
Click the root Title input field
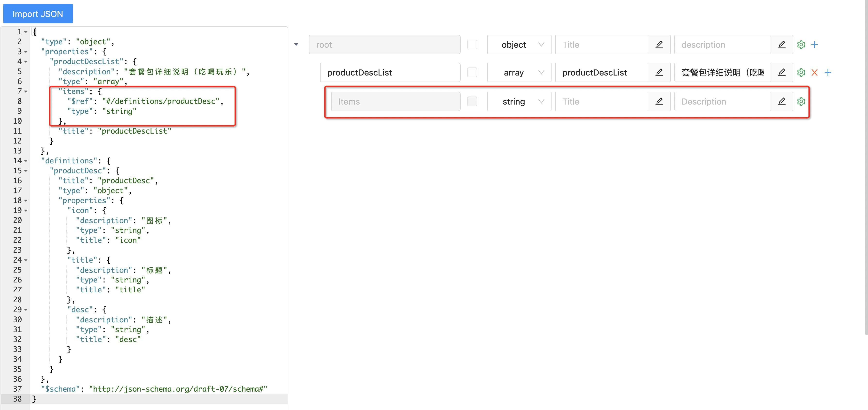[601, 45]
